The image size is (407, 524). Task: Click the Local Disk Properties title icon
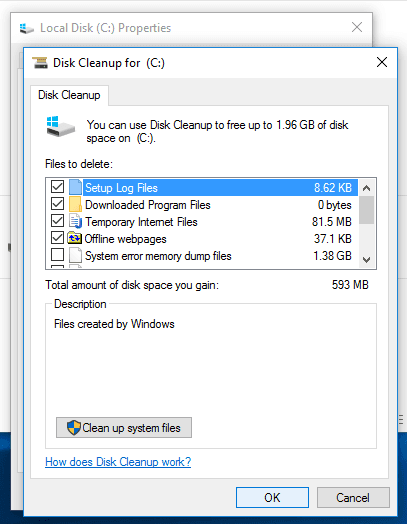pyautogui.click(x=27, y=28)
